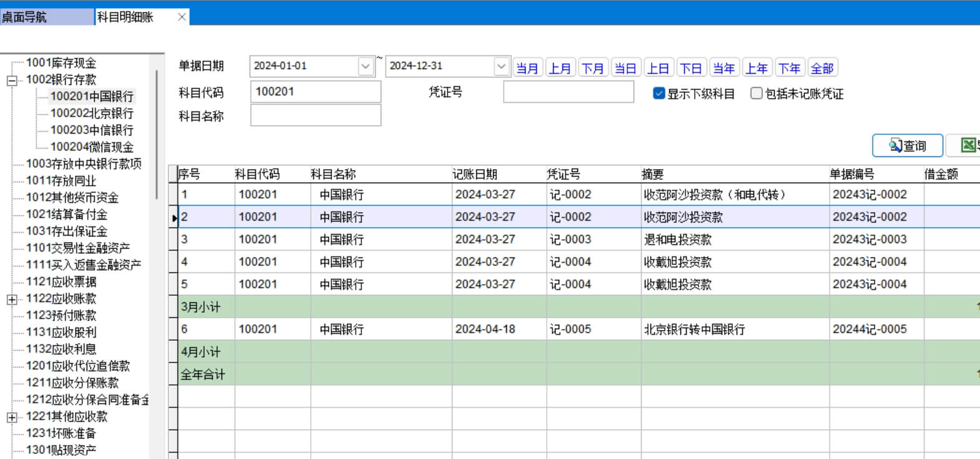Click the 查询 search button
Viewport: 980px width, 459px height.
point(908,145)
